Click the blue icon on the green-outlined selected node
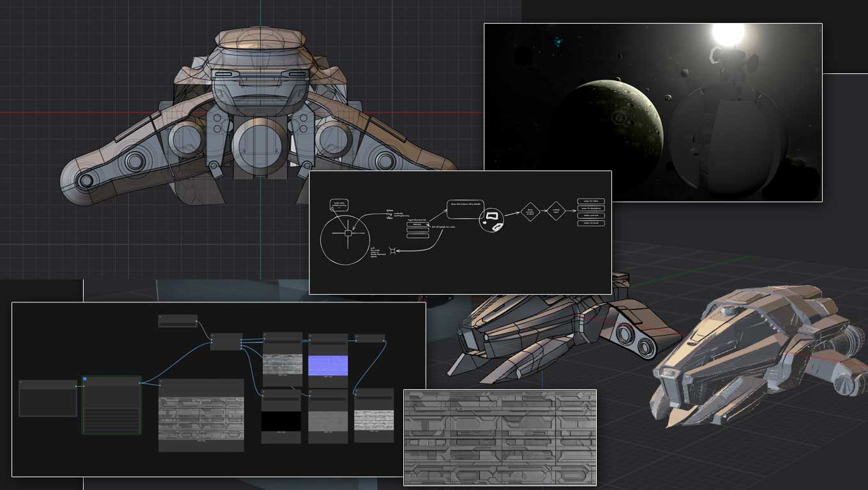The image size is (868, 490). click(84, 379)
